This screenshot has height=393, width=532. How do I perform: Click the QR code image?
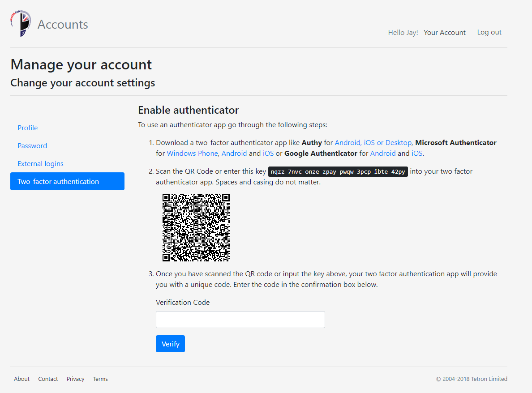tap(196, 228)
